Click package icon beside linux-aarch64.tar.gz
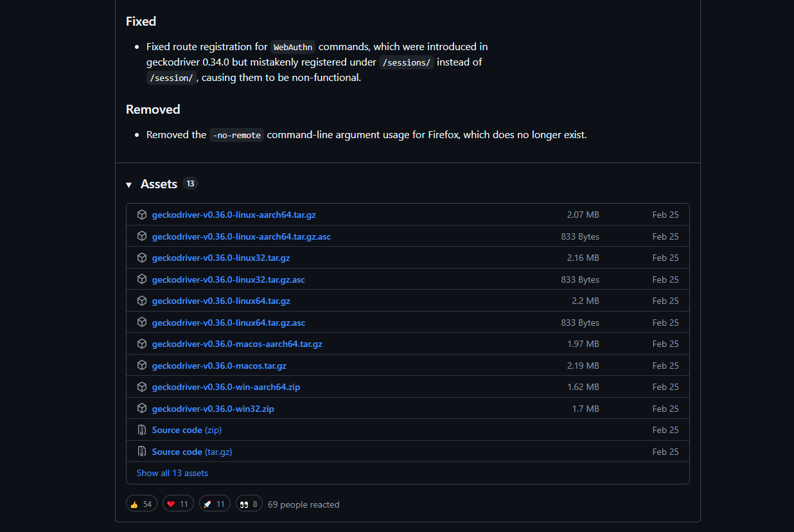The width and height of the screenshot is (794, 532). [142, 215]
